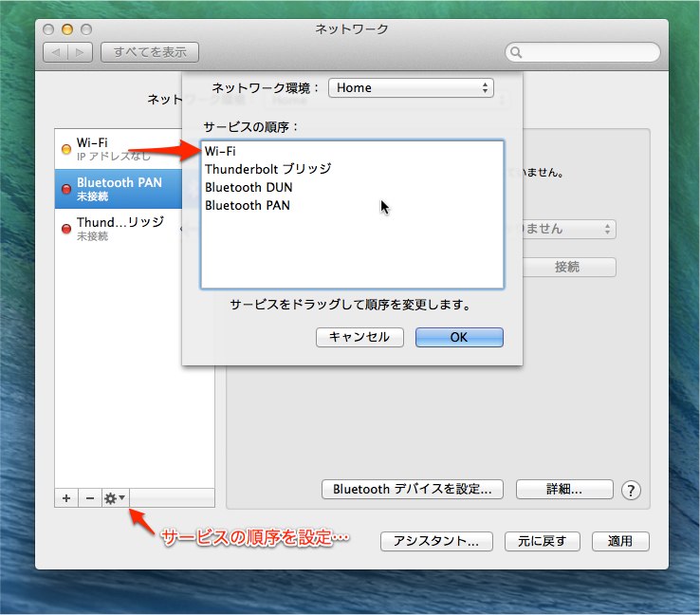Screen dimensions: 700x615
Task: Select Wi-Fi in the service order list
Action: click(x=352, y=151)
